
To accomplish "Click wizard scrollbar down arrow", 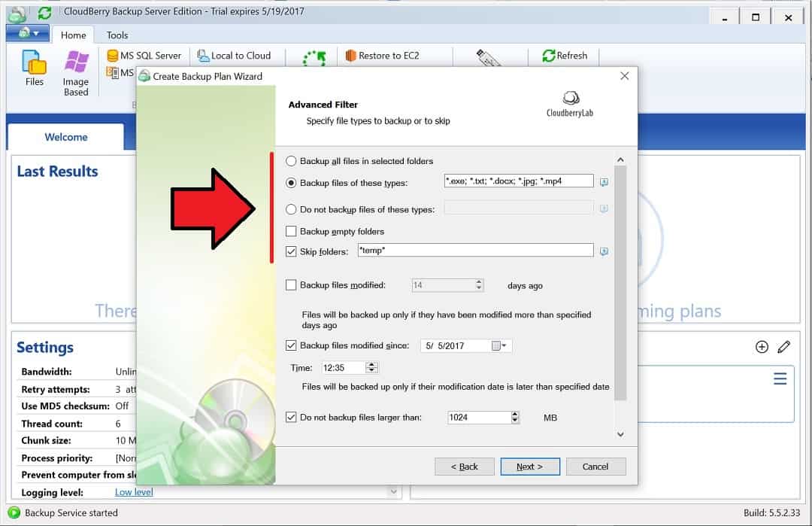I will tap(620, 434).
